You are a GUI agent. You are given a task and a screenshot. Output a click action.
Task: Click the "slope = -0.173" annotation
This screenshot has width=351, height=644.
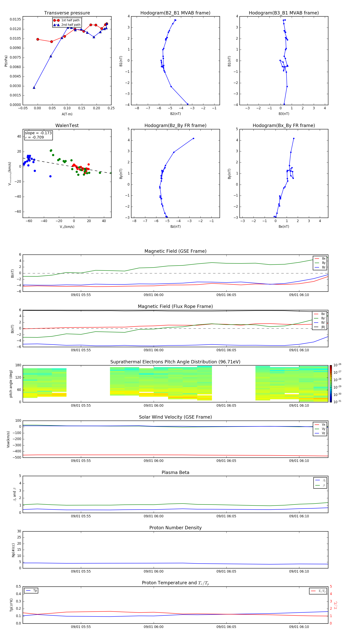[x=38, y=133]
